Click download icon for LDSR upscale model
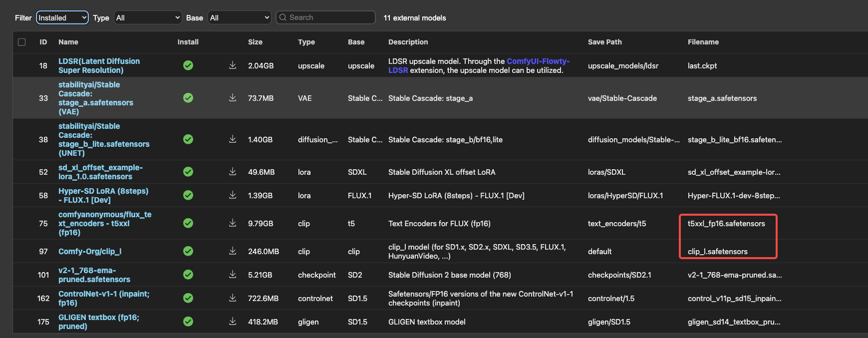This screenshot has height=338, width=868. [x=233, y=65]
